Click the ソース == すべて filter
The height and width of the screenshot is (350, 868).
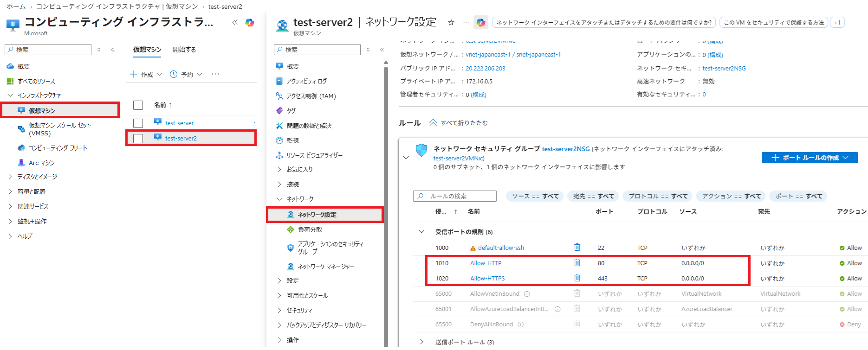coord(535,196)
